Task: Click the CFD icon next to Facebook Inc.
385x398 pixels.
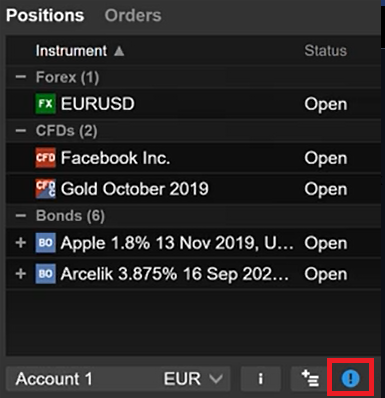Action: (x=45, y=158)
